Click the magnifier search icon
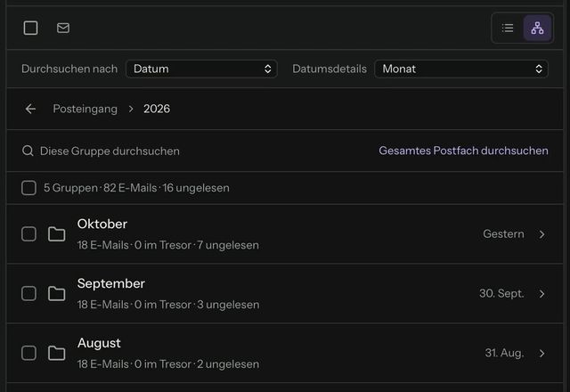The width and height of the screenshot is (570, 392). 28,151
